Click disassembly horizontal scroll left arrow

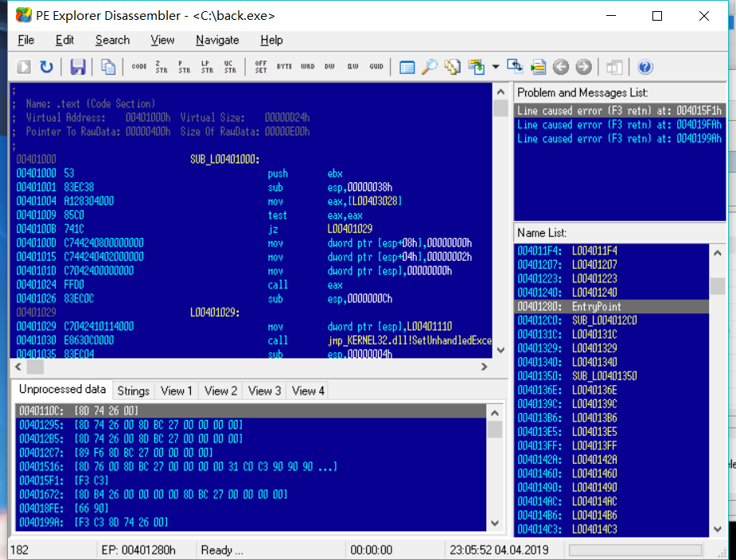point(18,367)
